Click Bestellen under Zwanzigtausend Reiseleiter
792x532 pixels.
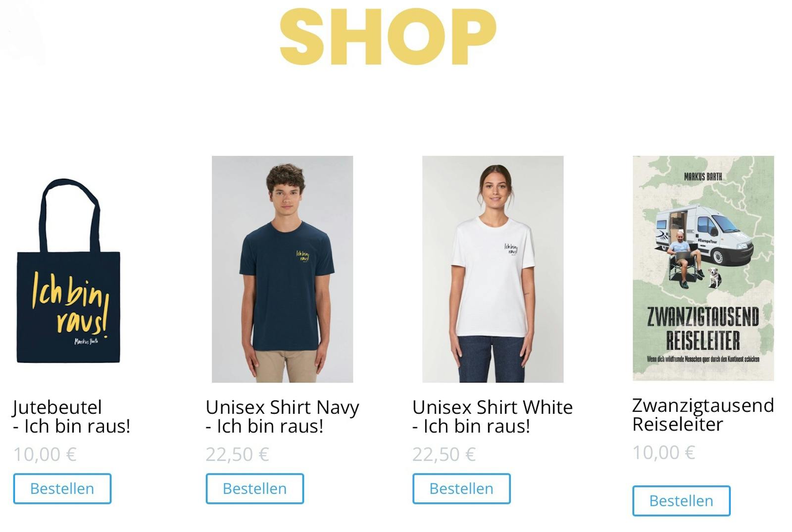coord(681,501)
